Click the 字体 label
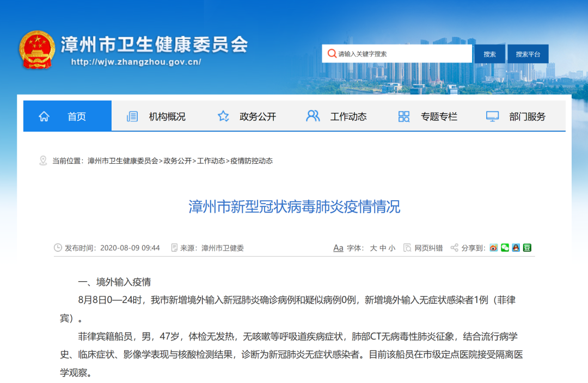 tap(356, 248)
